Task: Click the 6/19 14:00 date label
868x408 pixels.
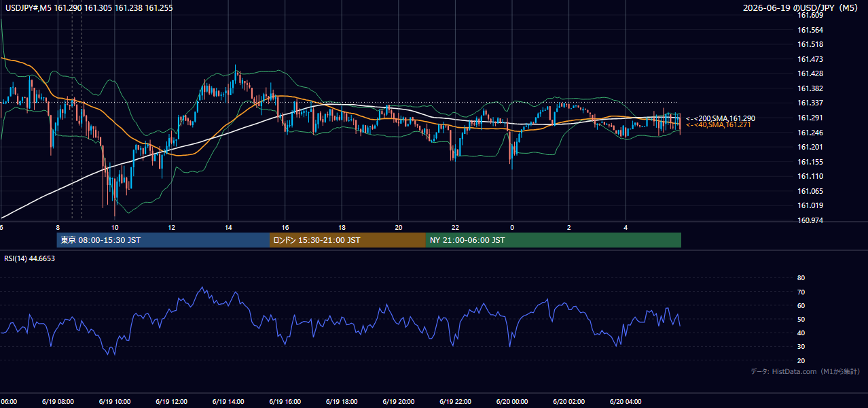Action: (x=228, y=402)
